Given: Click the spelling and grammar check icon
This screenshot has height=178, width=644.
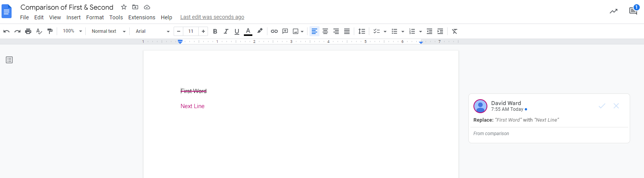Looking at the screenshot, I should 39,31.
